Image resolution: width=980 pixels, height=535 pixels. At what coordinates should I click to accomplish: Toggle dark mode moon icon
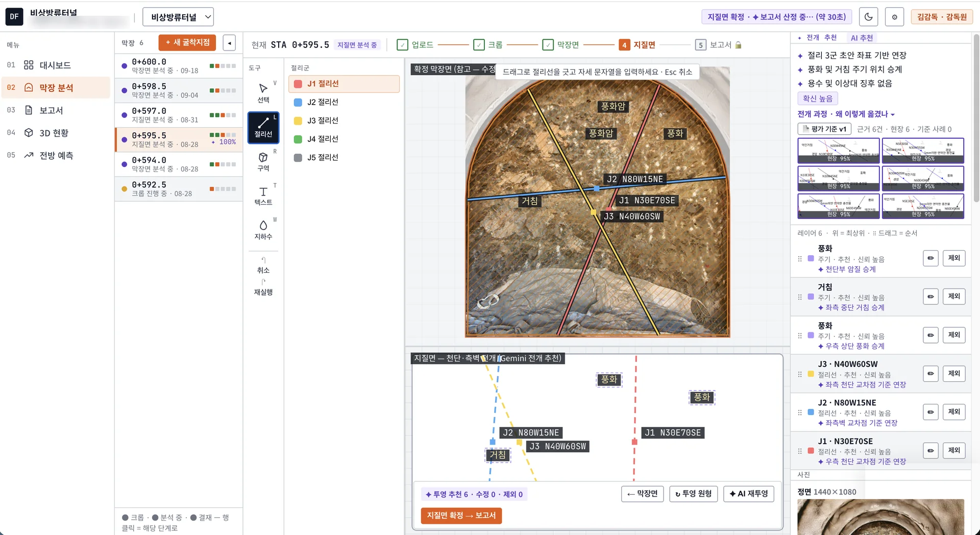click(868, 17)
